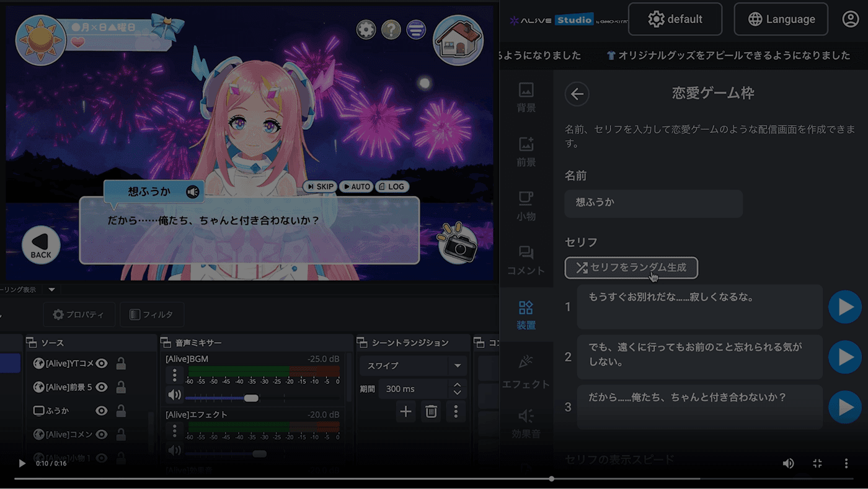Open the コメント sidebar tab
The height and width of the screenshot is (489, 868).
tap(526, 261)
